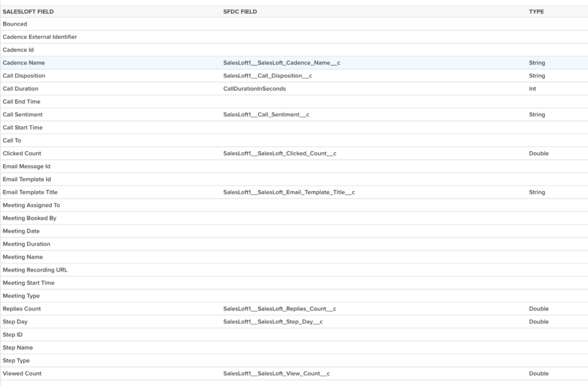The height and width of the screenshot is (386, 588).
Task: Click the SFDC FIELD column header
Action: coord(240,12)
